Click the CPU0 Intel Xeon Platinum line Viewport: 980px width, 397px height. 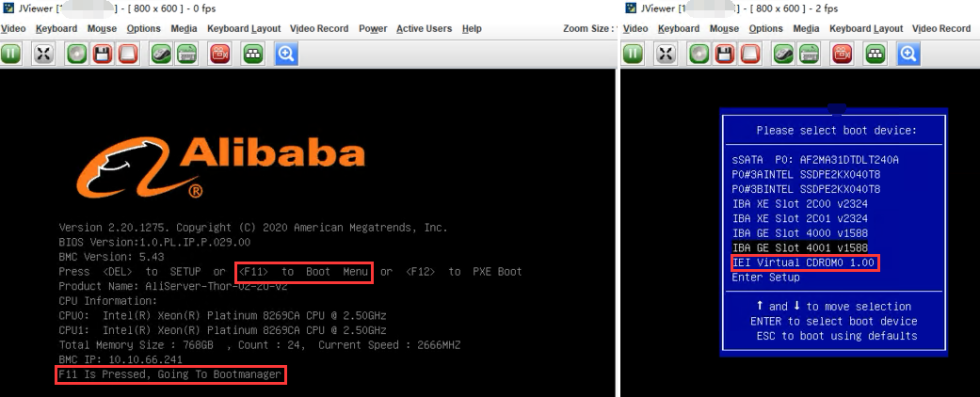(222, 315)
